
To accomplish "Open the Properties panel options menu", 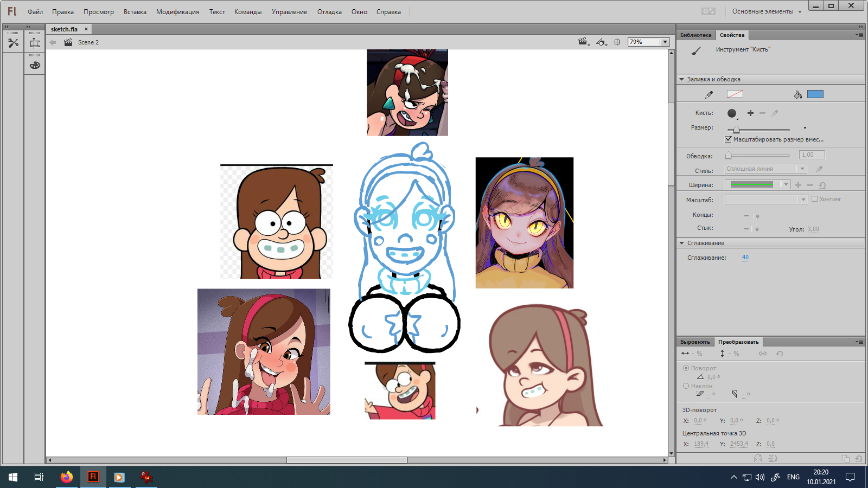I will click(859, 35).
